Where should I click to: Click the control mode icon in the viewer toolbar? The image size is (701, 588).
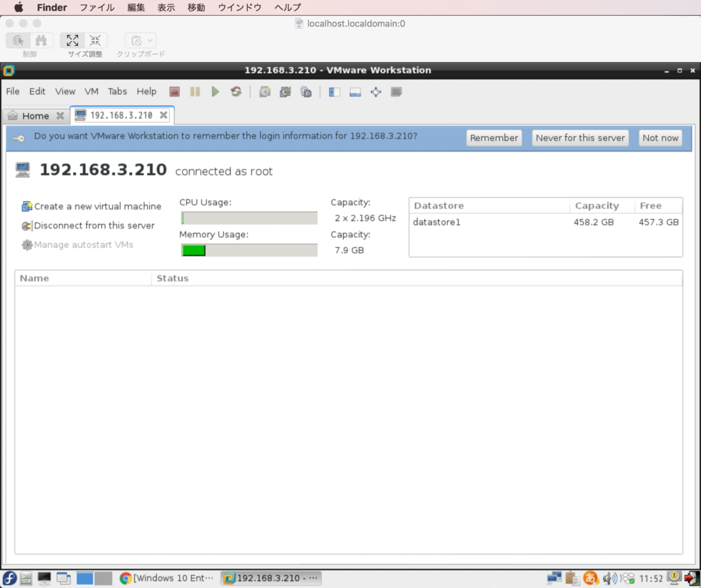click(18, 40)
